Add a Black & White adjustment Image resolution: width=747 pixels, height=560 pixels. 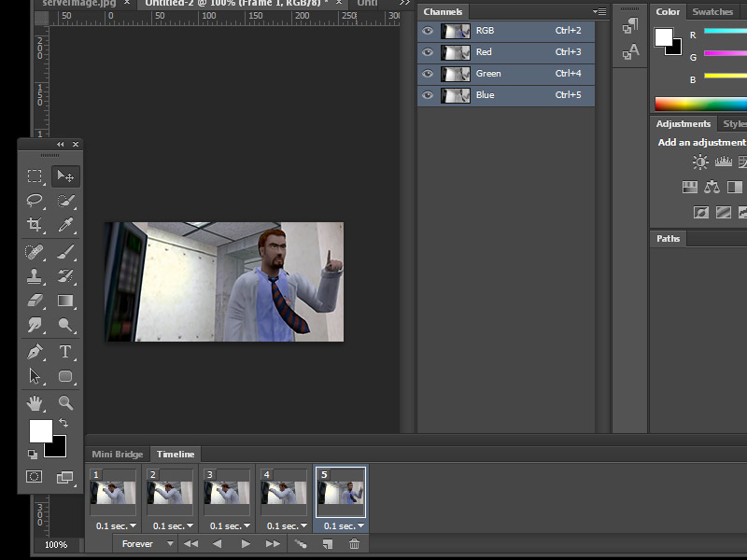734,188
